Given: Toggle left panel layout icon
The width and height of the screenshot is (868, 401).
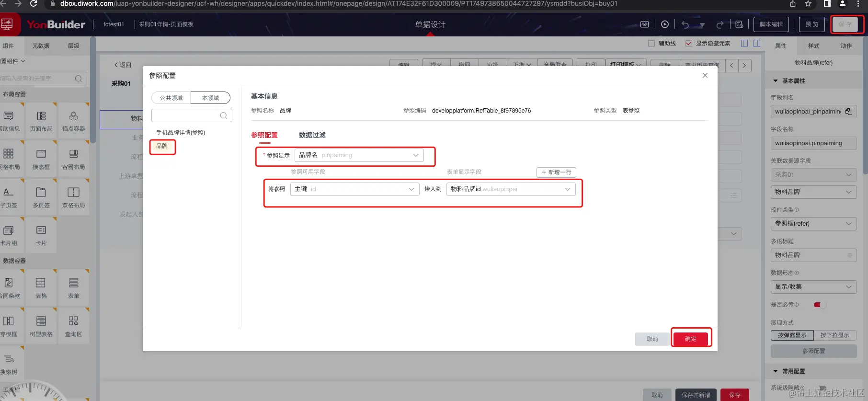Looking at the screenshot, I should coord(744,43).
